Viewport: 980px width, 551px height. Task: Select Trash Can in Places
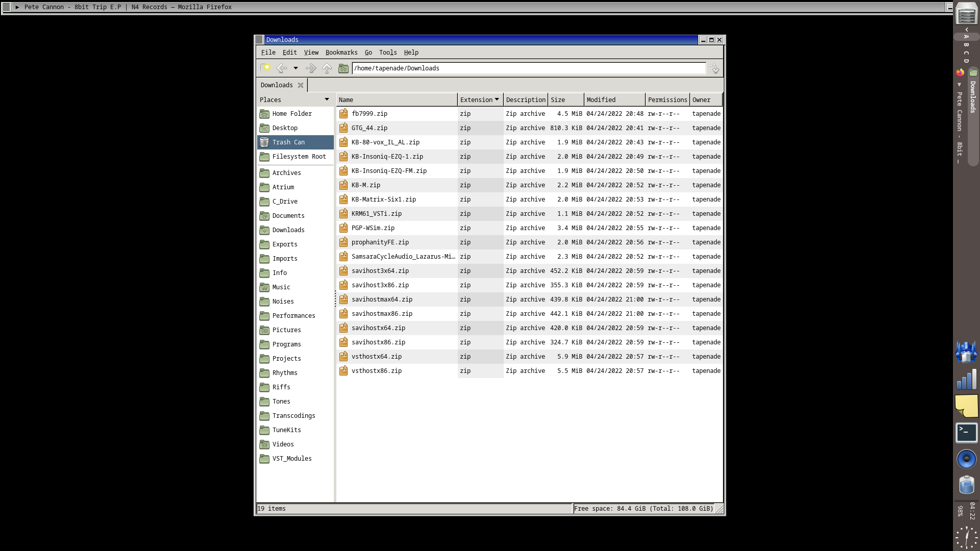(x=288, y=142)
